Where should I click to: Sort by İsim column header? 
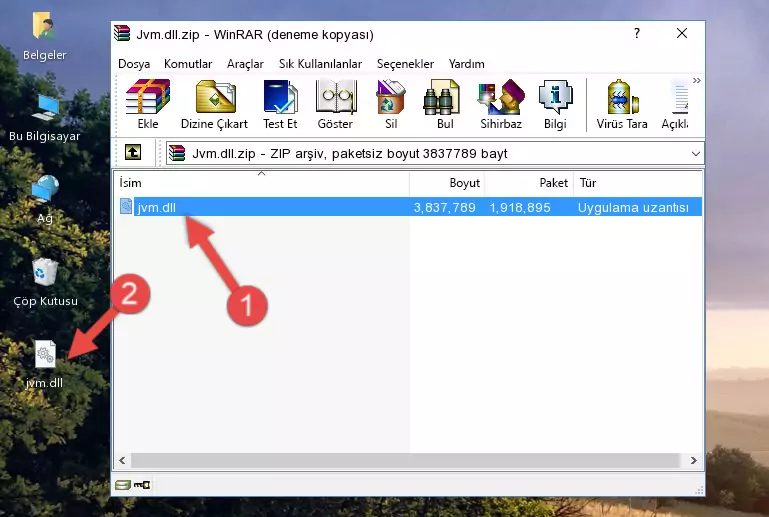click(x=262, y=182)
